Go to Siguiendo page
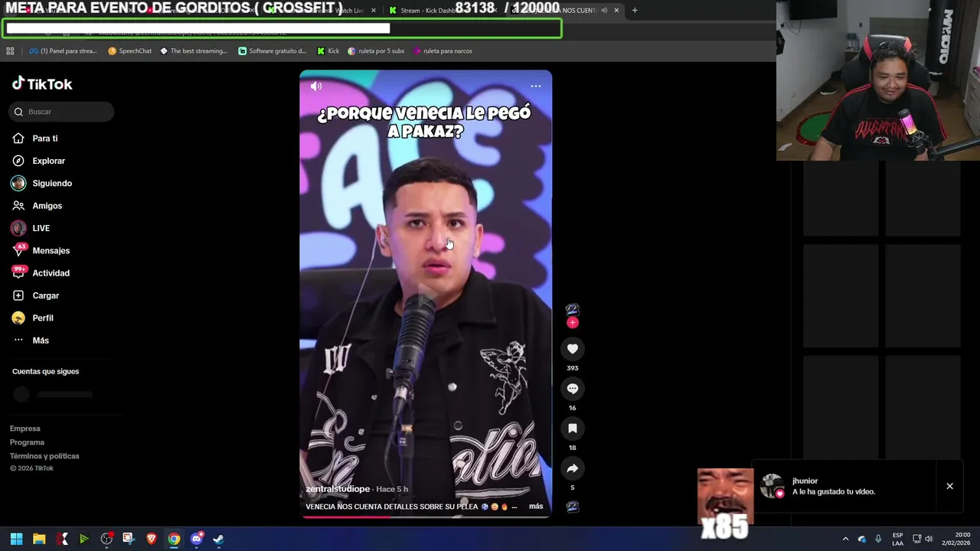 click(52, 184)
